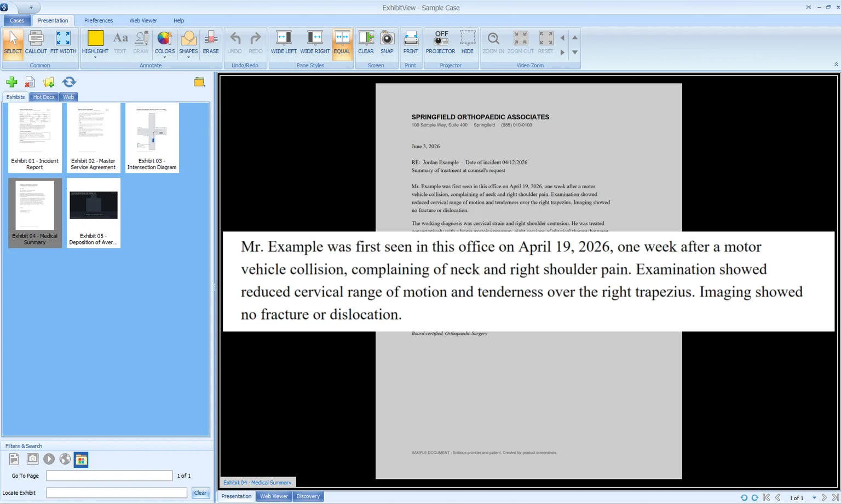
Task: Switch to the Web tab
Action: [68, 97]
